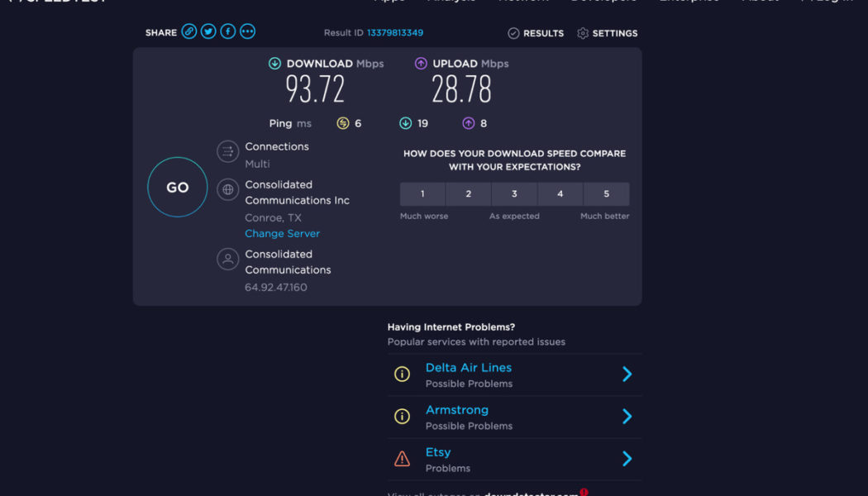Rate download speed as 1, much worse

[422, 193]
